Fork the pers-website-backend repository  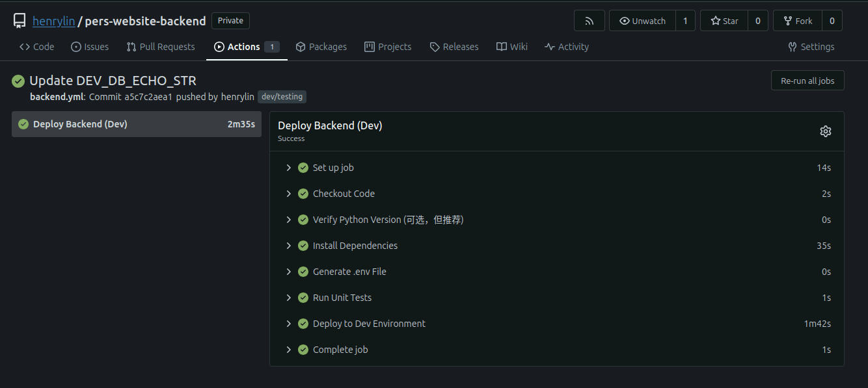tap(798, 21)
